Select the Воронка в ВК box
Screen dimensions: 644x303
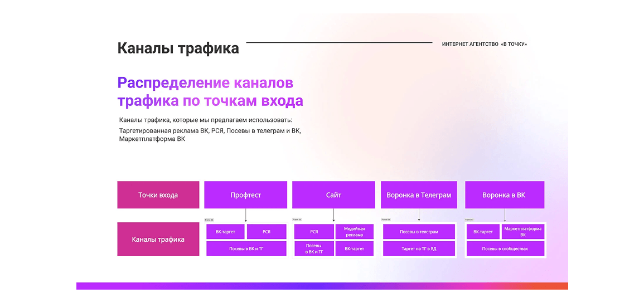coord(505,195)
